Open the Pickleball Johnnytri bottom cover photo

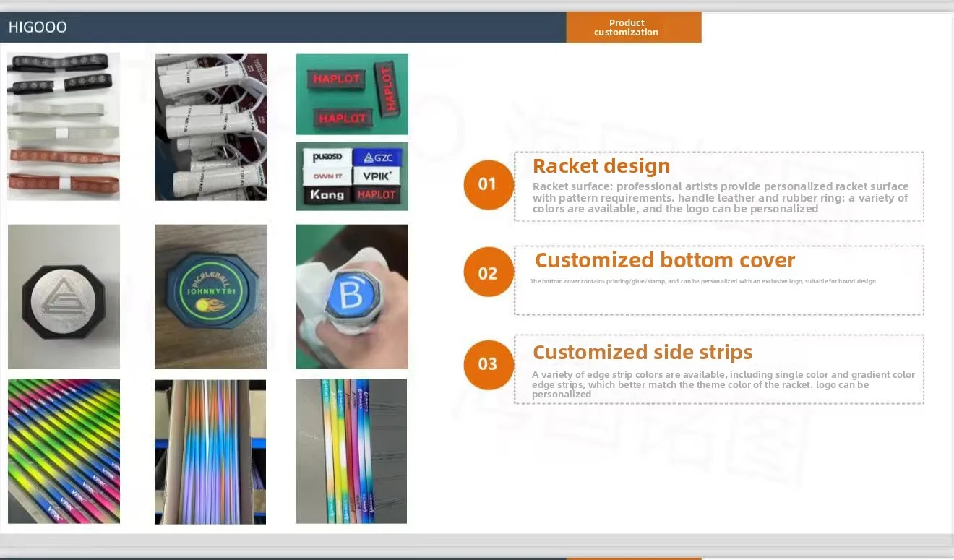tap(210, 296)
